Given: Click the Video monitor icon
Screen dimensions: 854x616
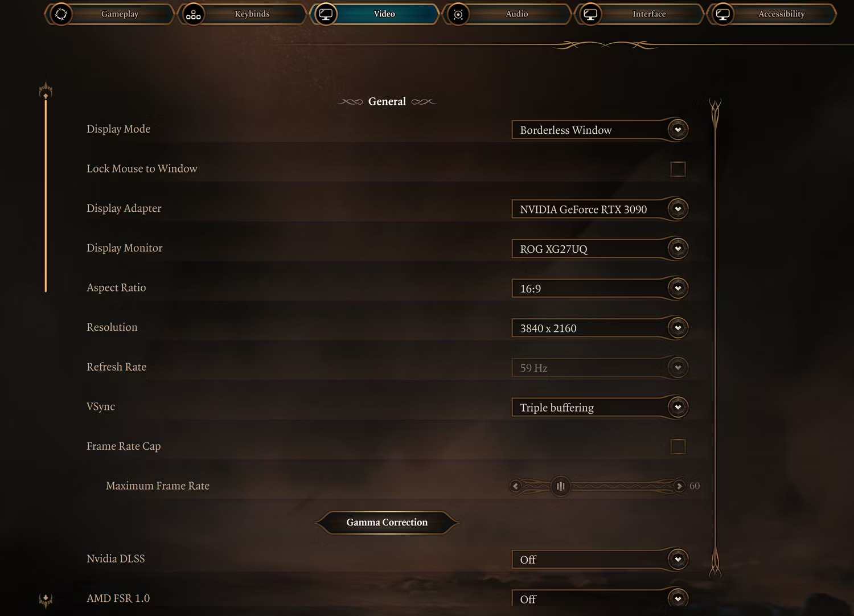Looking at the screenshot, I should click(x=326, y=14).
